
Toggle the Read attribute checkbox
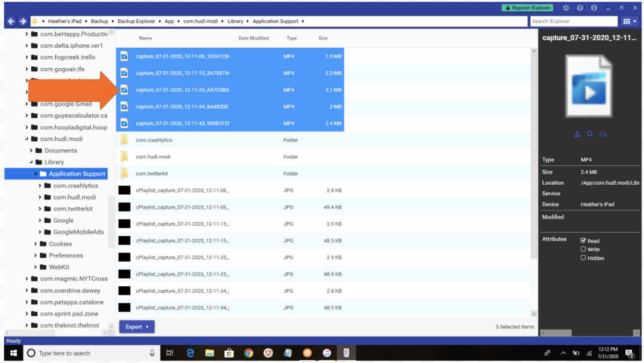(x=583, y=241)
